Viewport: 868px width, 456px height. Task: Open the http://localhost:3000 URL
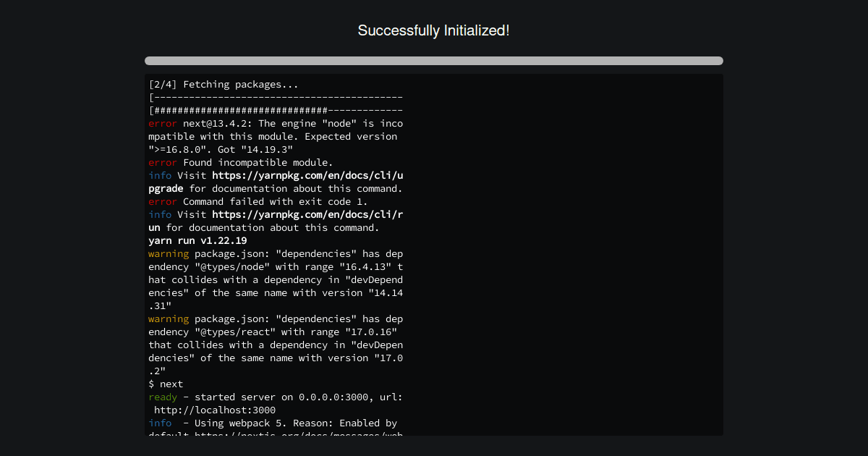(215, 410)
